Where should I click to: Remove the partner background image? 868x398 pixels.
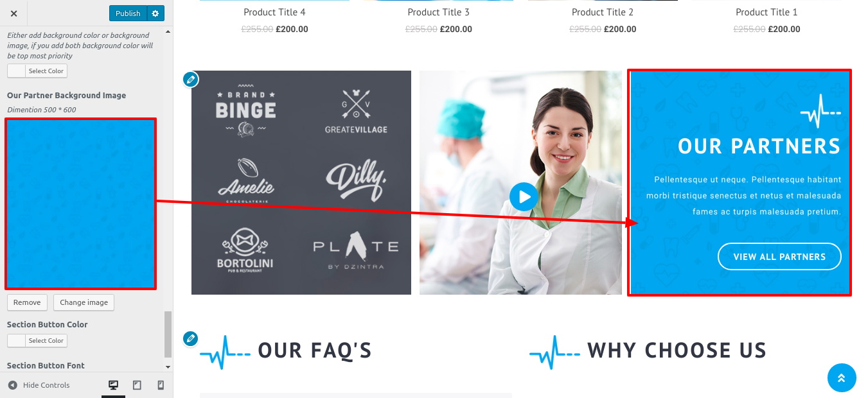click(27, 302)
